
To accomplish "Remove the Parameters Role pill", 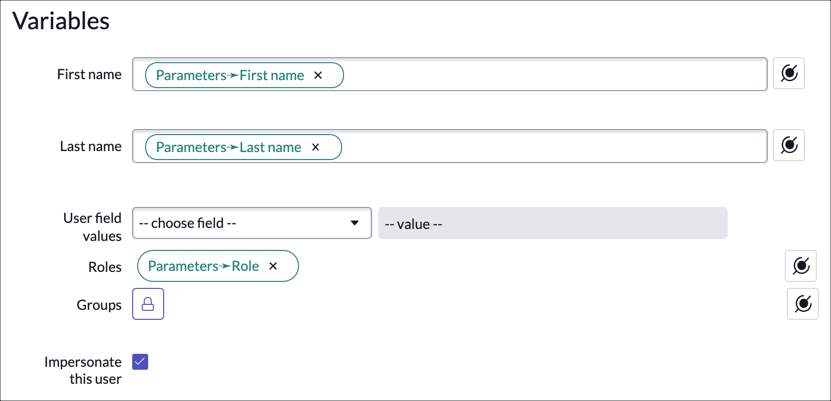I will coord(273,266).
